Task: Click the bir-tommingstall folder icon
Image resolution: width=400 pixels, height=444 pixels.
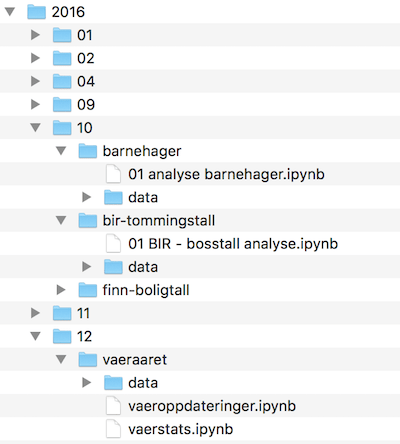Action: coord(88,220)
